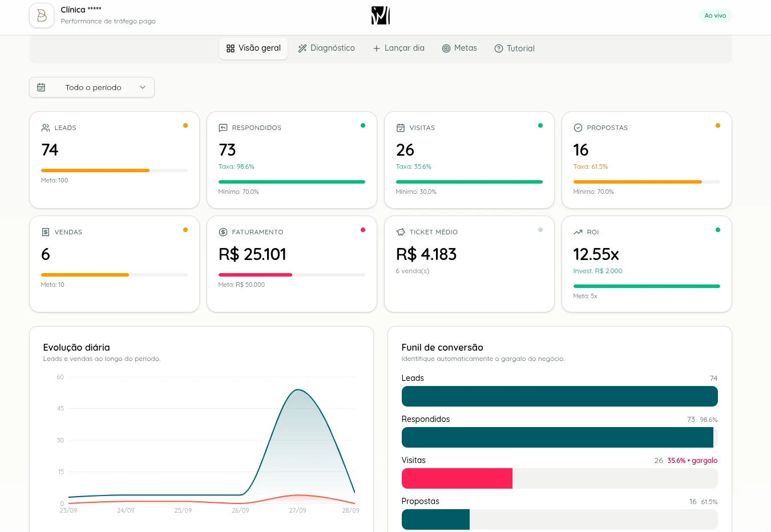Click the Visitas calendar-check icon
Viewport: 771px width, 532px height.
[x=401, y=128]
